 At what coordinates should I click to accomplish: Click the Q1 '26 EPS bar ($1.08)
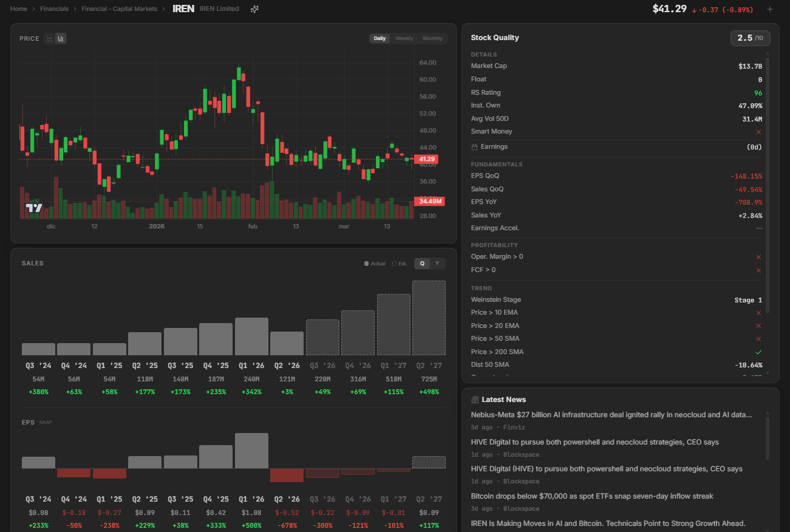[x=251, y=451]
